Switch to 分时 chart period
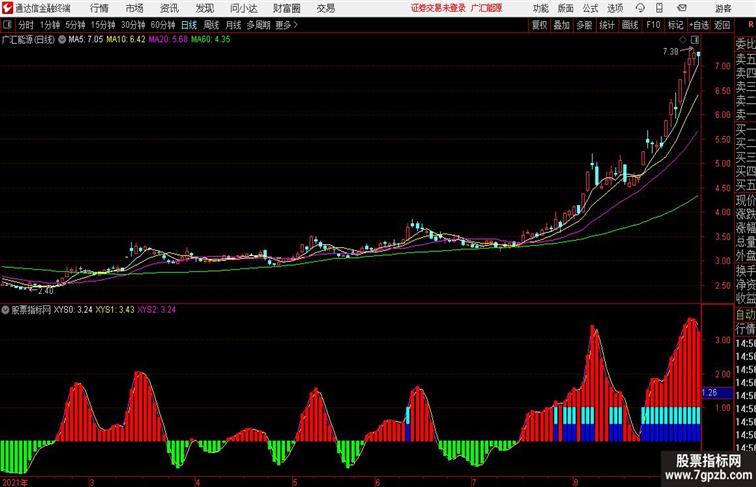Image resolution: width=756 pixels, height=487 pixels. pyautogui.click(x=26, y=25)
